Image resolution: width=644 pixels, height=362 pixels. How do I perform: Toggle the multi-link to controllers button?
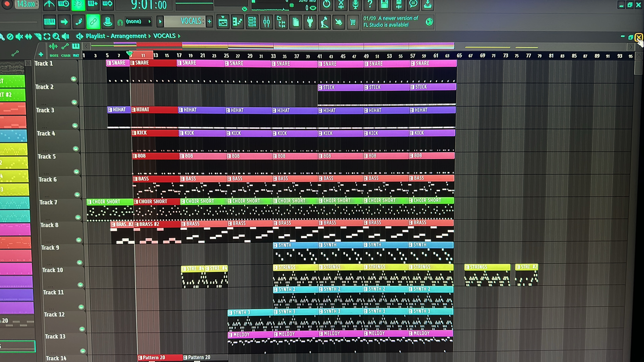point(93,22)
